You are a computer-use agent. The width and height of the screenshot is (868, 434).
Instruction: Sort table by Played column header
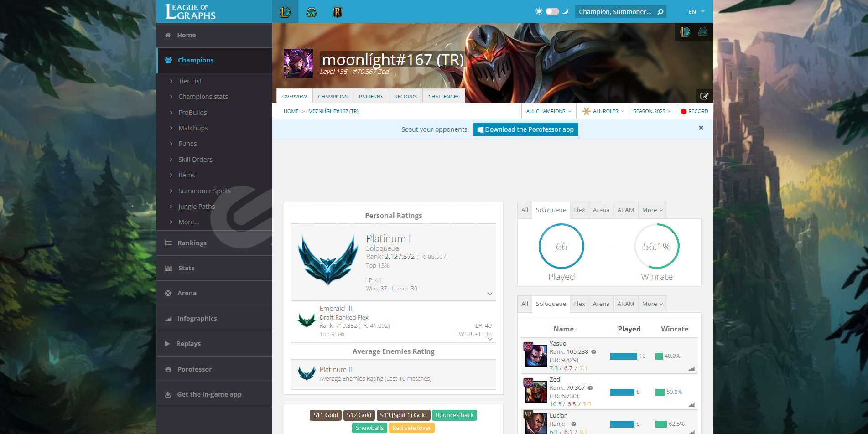tap(629, 329)
